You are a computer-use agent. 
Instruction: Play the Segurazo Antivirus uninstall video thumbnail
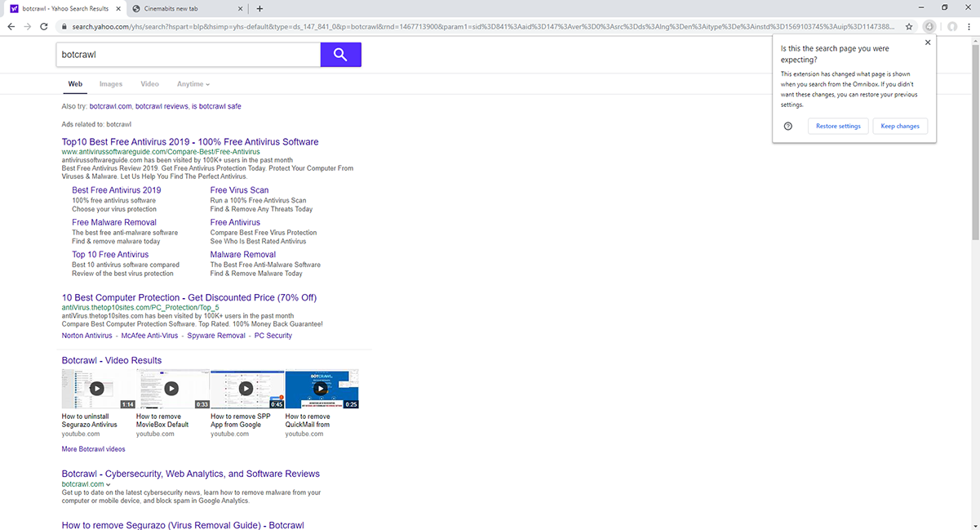(x=97, y=389)
